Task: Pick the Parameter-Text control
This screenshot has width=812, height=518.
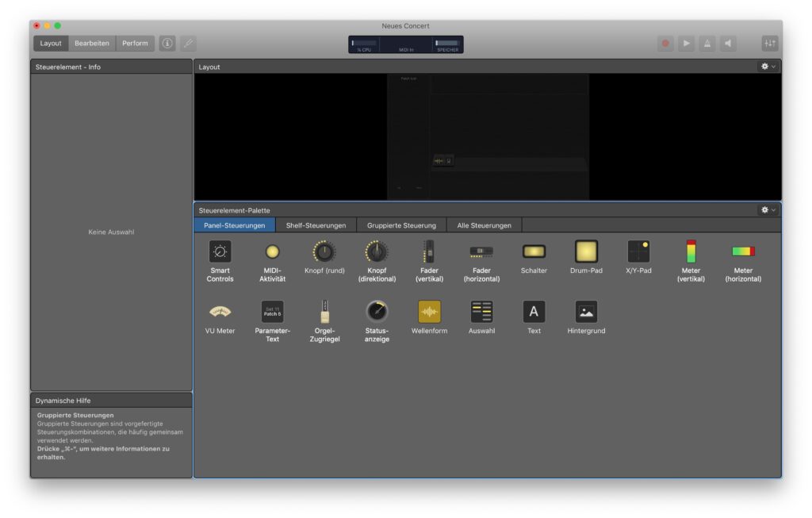Action: pyautogui.click(x=273, y=312)
